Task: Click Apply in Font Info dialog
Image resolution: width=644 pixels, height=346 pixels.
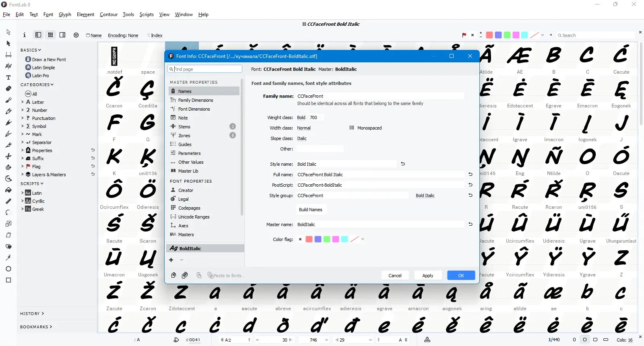Action: coord(428,276)
